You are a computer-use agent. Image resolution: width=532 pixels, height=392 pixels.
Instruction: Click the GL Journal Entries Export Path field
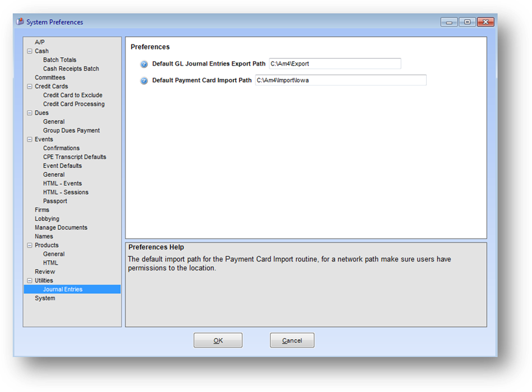point(335,64)
